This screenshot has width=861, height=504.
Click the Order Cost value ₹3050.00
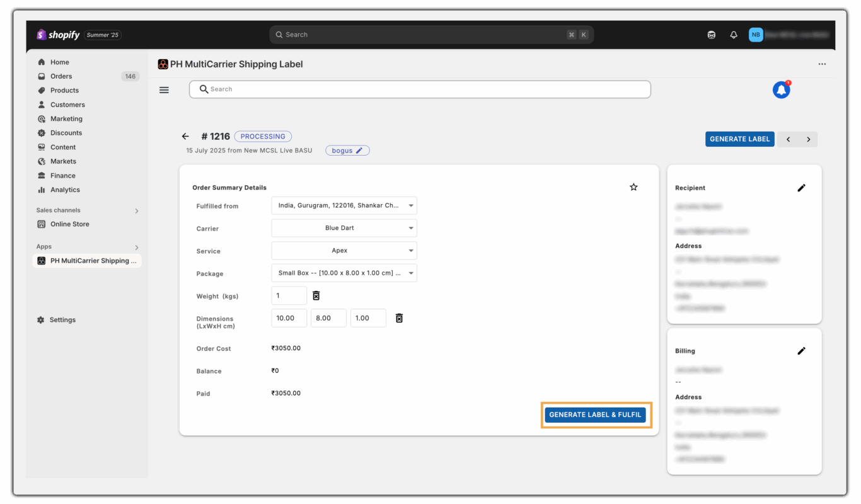[286, 348]
